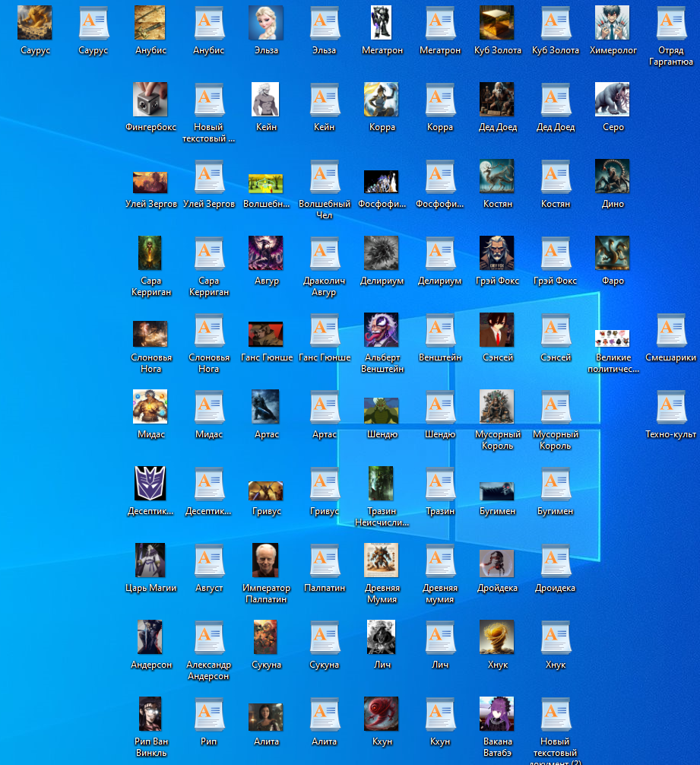The height and width of the screenshot is (765, 700).
Task: Select the Дед Доед image
Action: [497, 100]
